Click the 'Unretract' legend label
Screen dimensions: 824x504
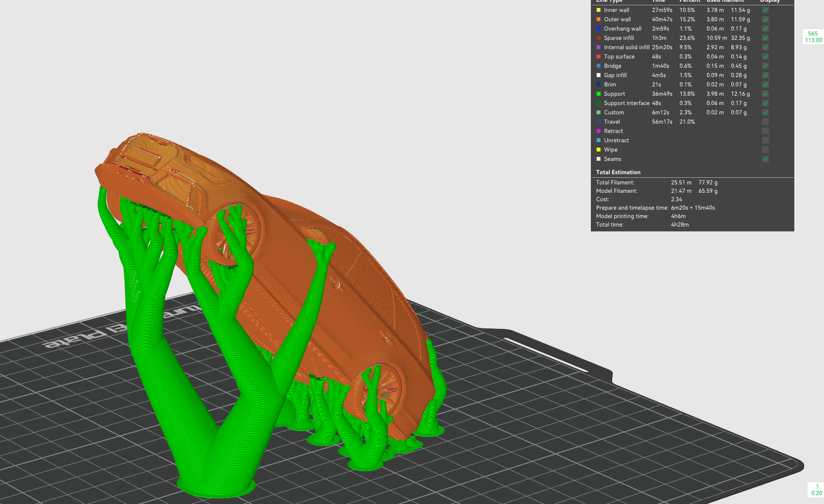(616, 141)
